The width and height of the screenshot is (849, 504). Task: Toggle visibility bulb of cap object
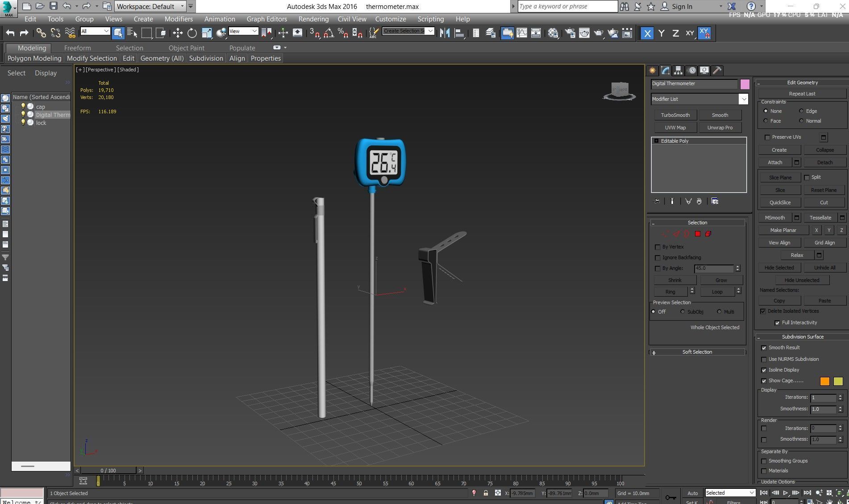[23, 106]
